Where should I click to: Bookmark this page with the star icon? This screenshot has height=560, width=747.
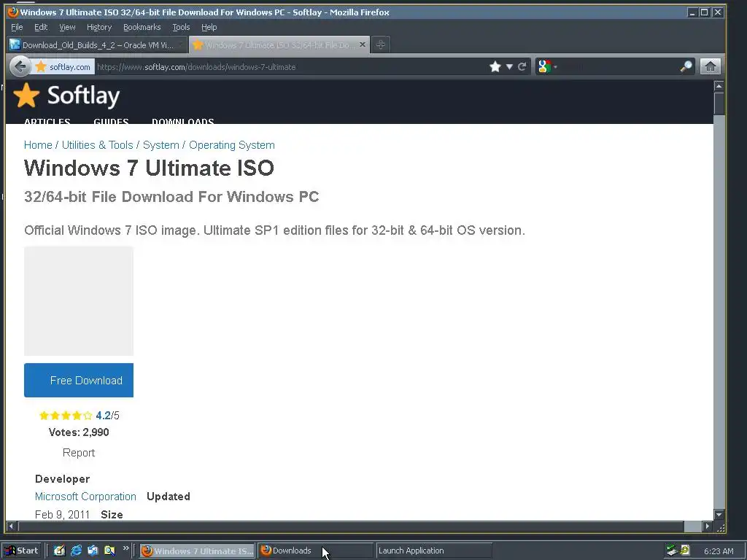coord(495,66)
